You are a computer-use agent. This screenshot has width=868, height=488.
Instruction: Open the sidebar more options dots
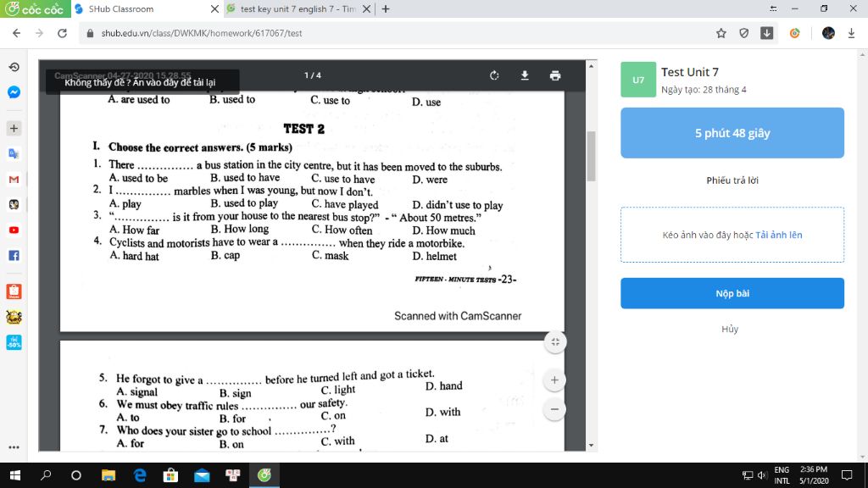14,447
